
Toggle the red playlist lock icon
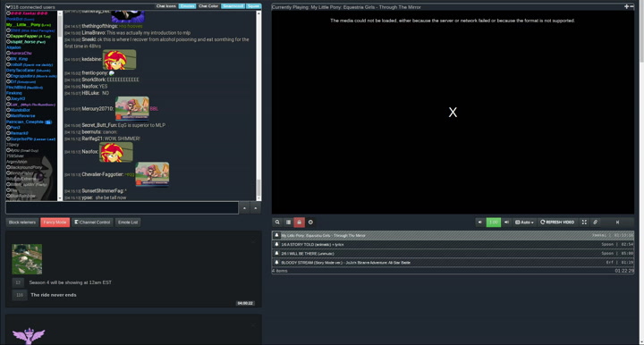(x=299, y=223)
